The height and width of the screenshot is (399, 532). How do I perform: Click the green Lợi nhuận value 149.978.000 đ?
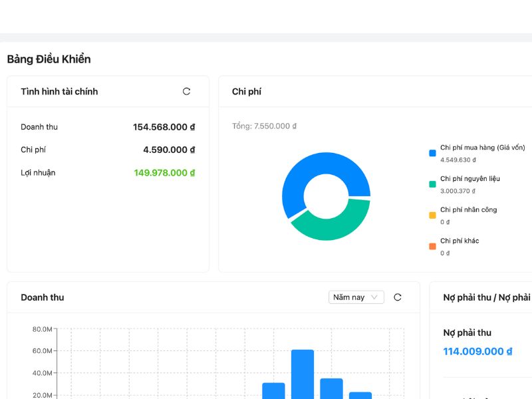[164, 173]
